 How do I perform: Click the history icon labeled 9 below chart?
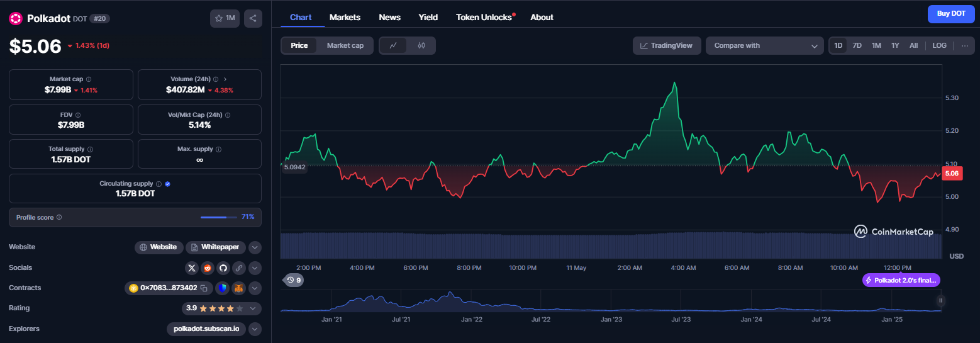[293, 280]
